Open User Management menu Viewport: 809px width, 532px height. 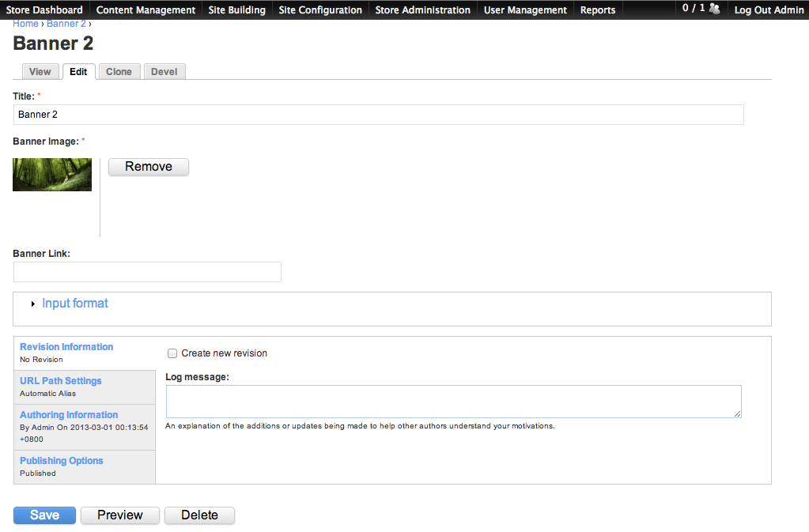point(525,9)
